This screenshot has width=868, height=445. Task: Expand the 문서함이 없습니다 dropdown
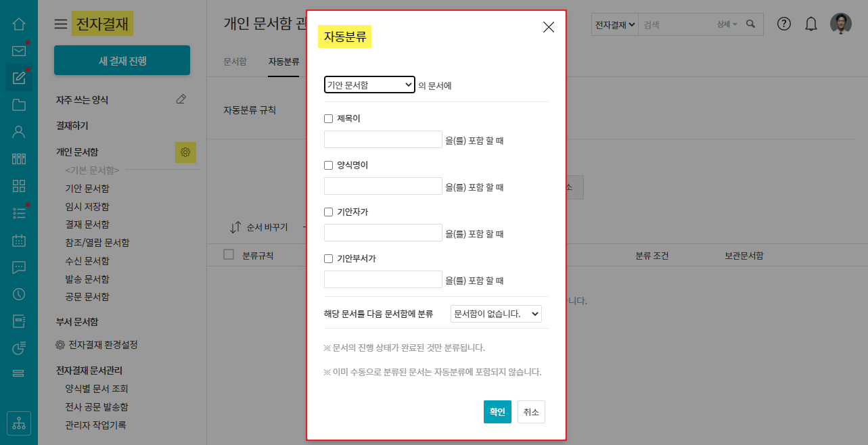496,314
